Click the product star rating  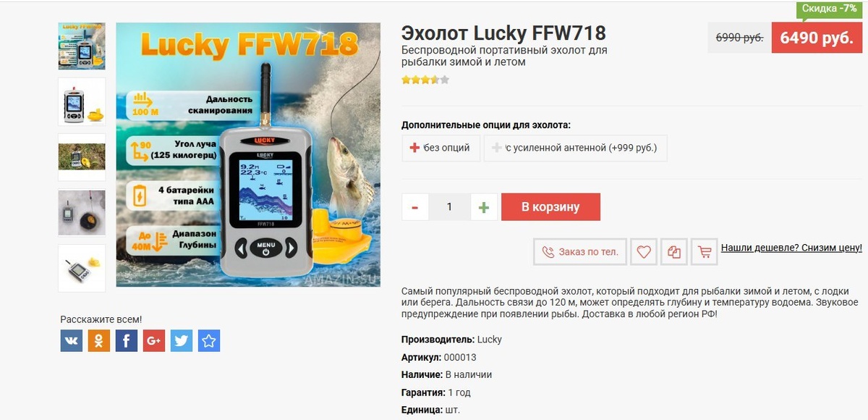[x=425, y=80]
